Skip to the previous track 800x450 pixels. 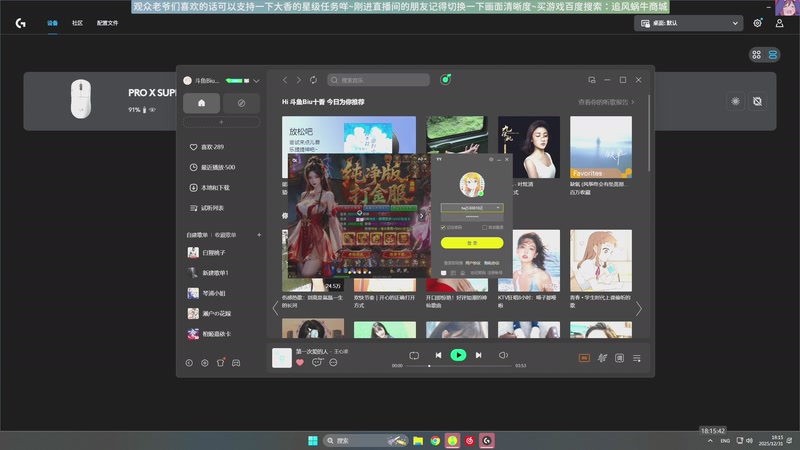click(438, 355)
